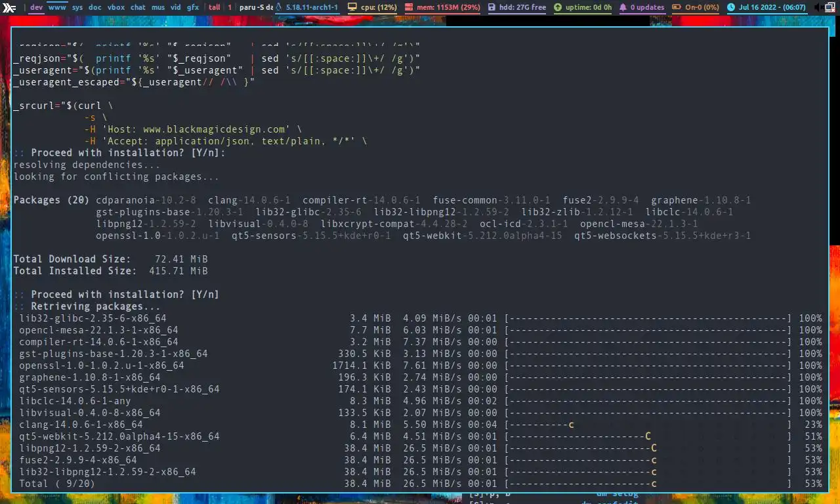Click the clang-14.0.6-1-x86_64 row name
Viewport: 840px width, 504px height.
[x=81, y=425]
